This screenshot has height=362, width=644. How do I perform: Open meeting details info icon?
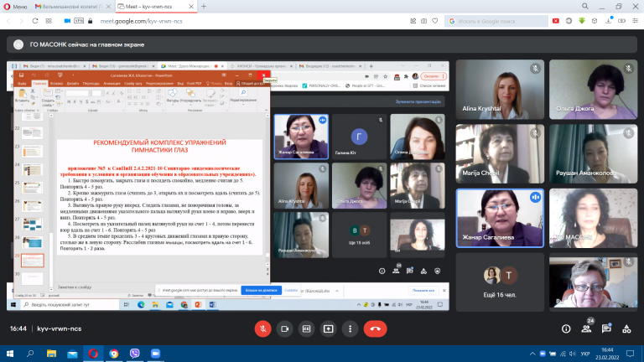click(566, 328)
